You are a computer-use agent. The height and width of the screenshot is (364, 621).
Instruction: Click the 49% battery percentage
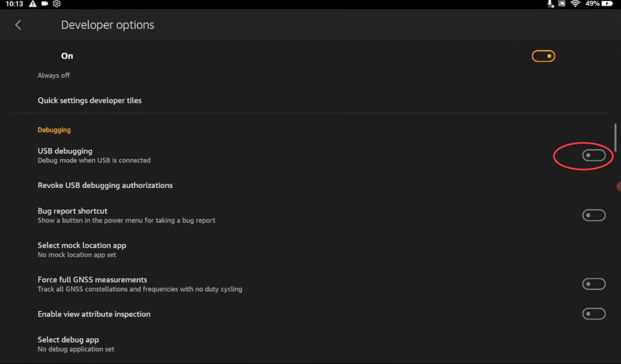(592, 4)
